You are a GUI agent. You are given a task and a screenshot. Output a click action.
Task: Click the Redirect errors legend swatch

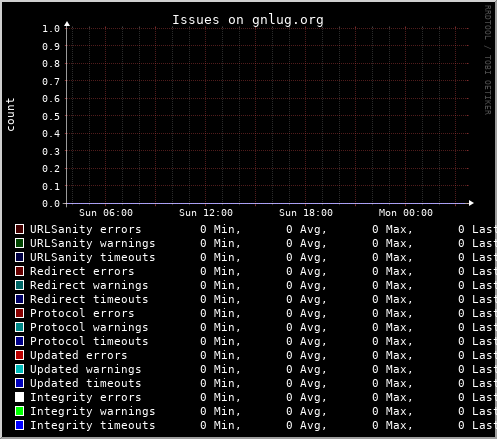19,271
